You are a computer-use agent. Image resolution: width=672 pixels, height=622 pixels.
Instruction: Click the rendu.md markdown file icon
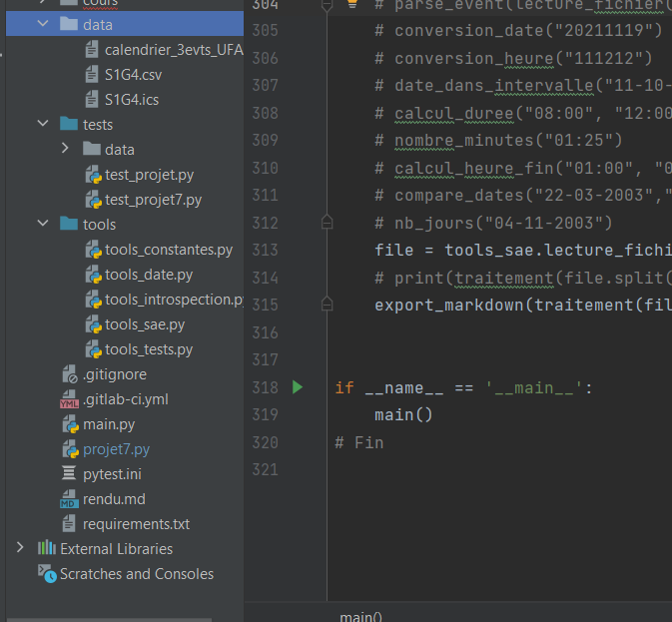[x=69, y=499]
